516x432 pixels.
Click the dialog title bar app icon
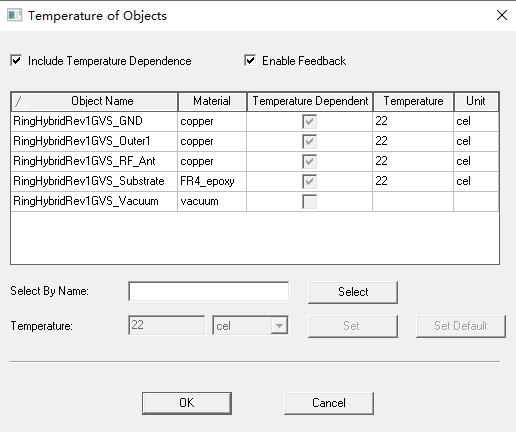pos(14,15)
